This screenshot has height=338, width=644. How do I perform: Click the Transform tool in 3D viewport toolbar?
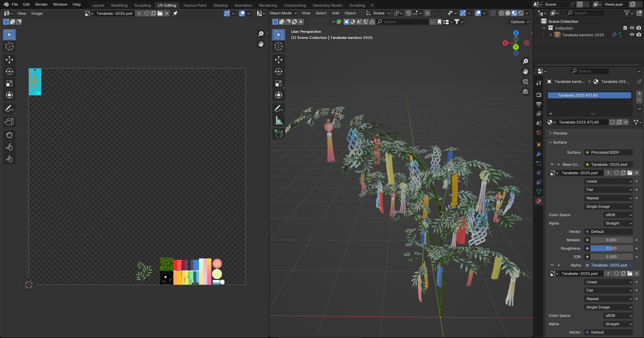point(279,95)
